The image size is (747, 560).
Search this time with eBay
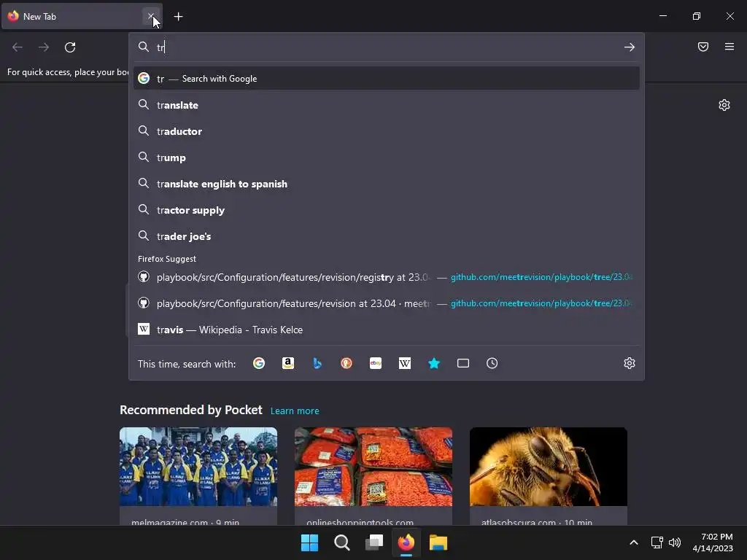(x=376, y=363)
